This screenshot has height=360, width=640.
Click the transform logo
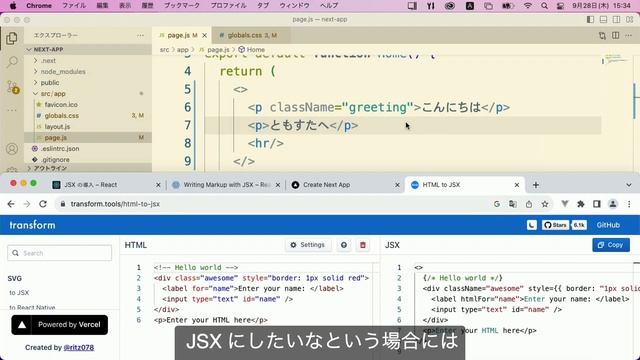pyautogui.click(x=32, y=225)
